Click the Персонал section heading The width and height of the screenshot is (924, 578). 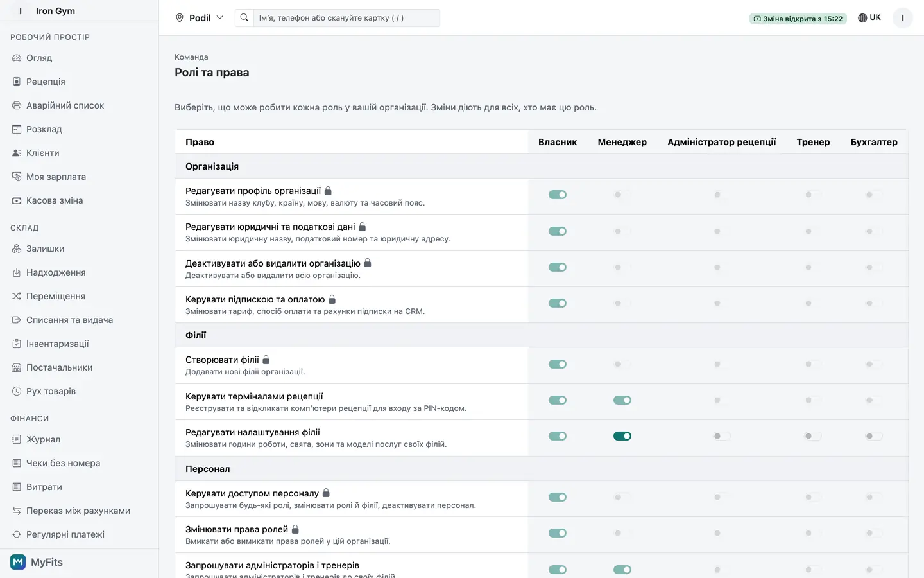point(208,469)
